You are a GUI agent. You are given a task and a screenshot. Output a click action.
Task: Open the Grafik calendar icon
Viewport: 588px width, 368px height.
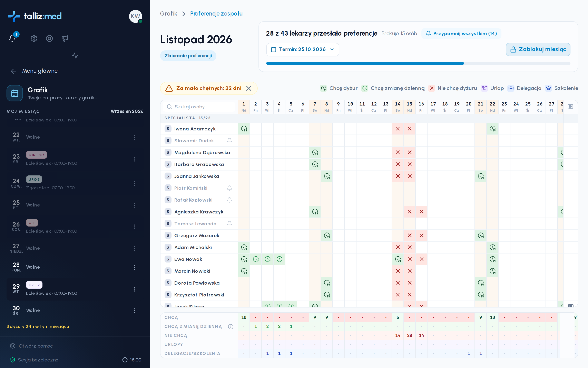[14, 93]
